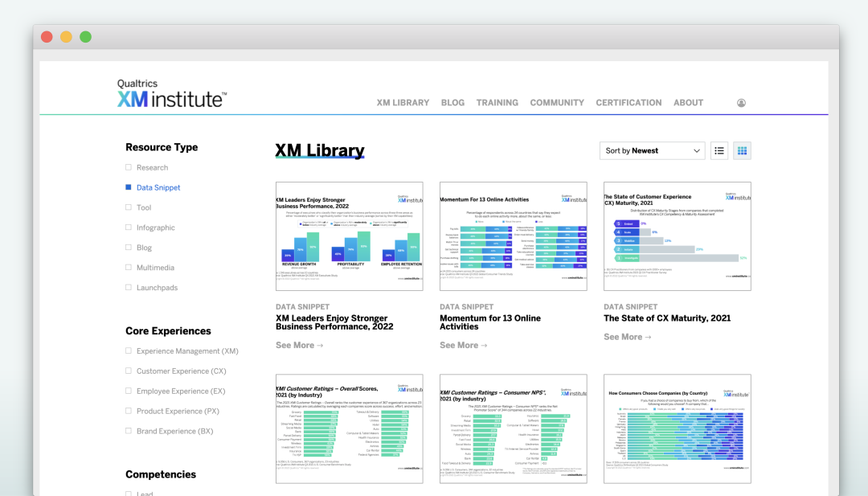Open title XM Leaders Enjoy Stronger Business Performance, 2022
This screenshot has width=868, height=496.
[334, 322]
